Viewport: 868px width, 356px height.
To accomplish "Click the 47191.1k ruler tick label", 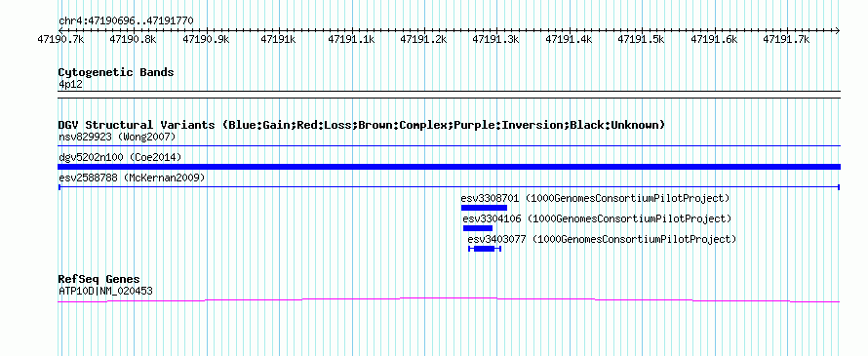I will click(351, 39).
